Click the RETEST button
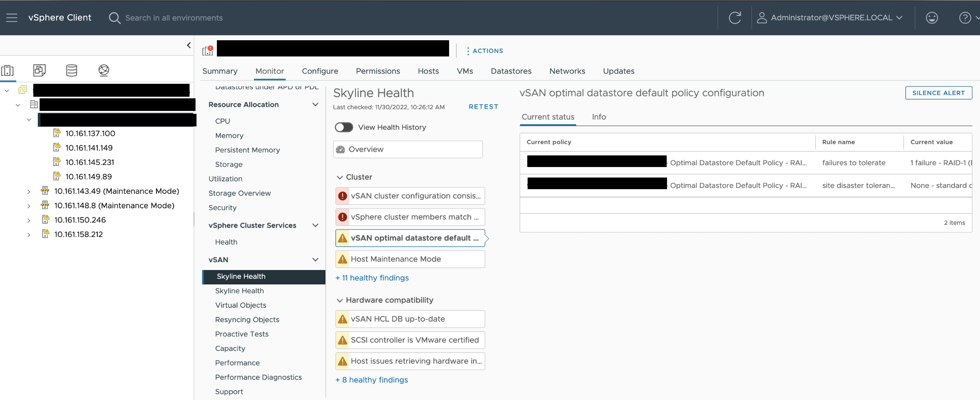This screenshot has height=400, width=980. coord(483,107)
